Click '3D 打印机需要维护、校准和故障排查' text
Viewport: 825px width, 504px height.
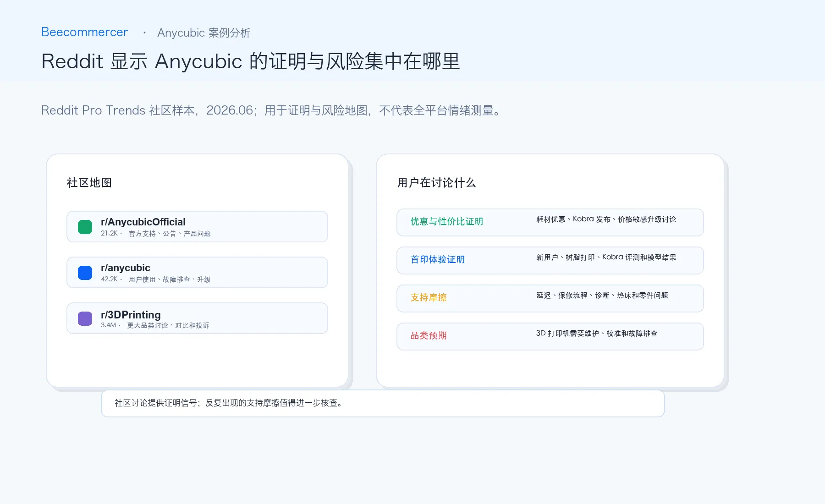(597, 334)
